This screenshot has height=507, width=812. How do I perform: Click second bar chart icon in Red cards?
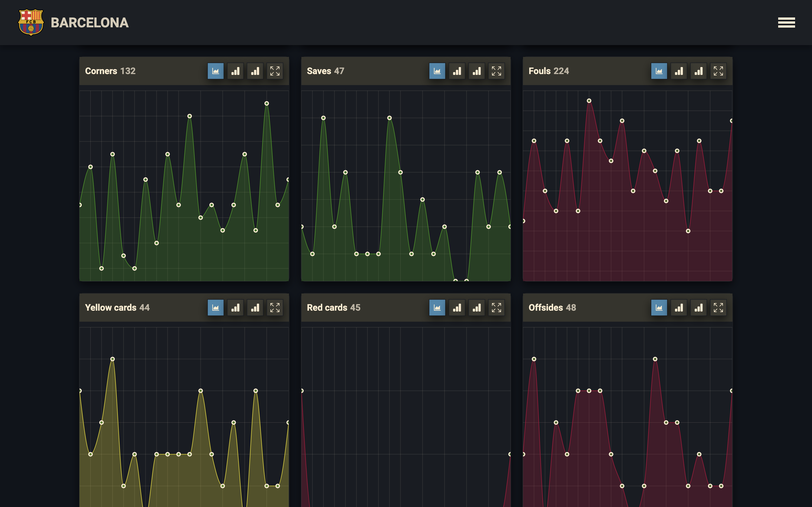coord(476,308)
